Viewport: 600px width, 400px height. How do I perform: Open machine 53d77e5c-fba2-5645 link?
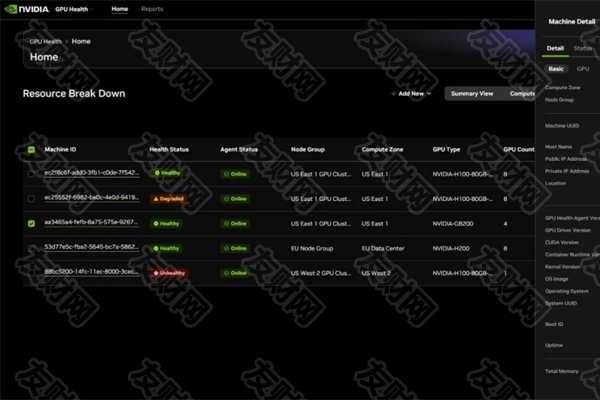pos(91,247)
